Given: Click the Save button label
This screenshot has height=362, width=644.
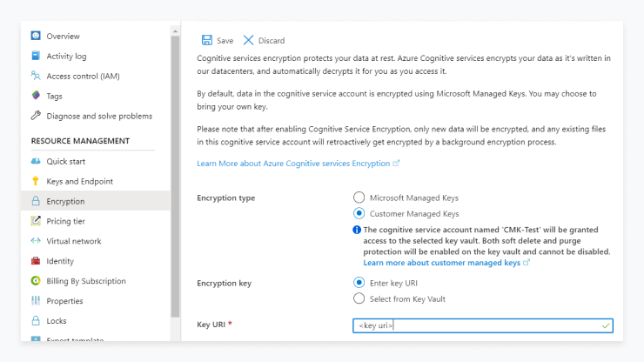Looking at the screenshot, I should [x=225, y=40].
